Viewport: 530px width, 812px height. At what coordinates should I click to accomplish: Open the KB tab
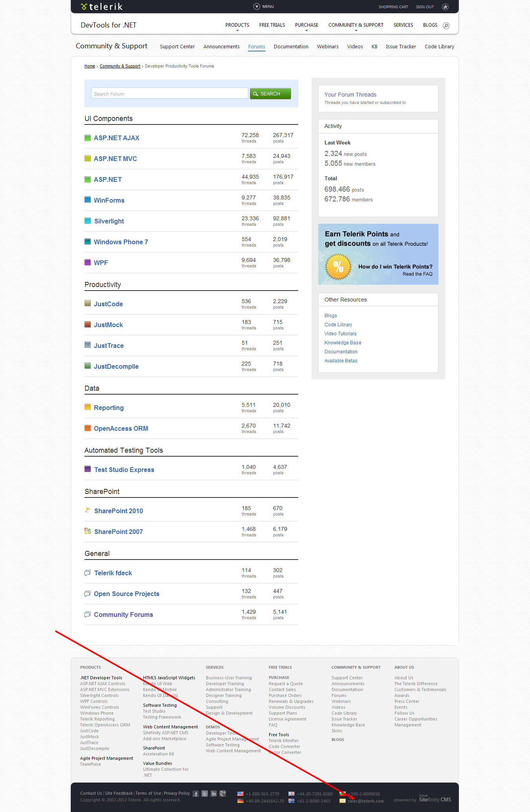pos(374,47)
